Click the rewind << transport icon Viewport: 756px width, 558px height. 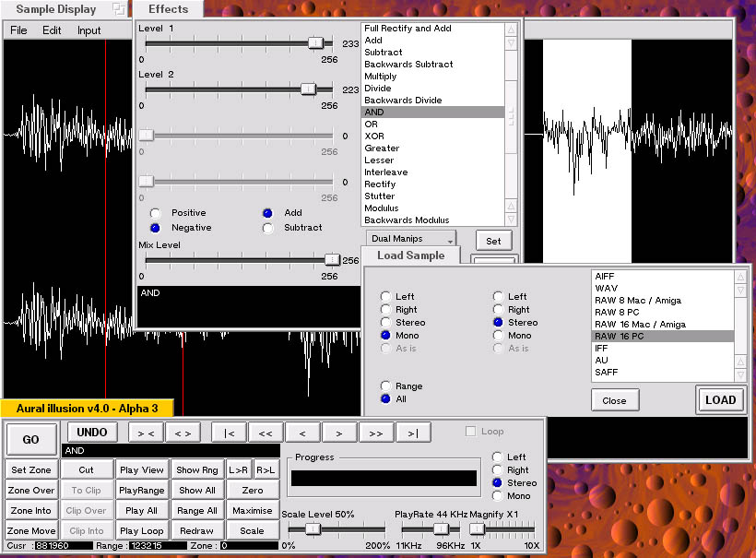(x=265, y=432)
